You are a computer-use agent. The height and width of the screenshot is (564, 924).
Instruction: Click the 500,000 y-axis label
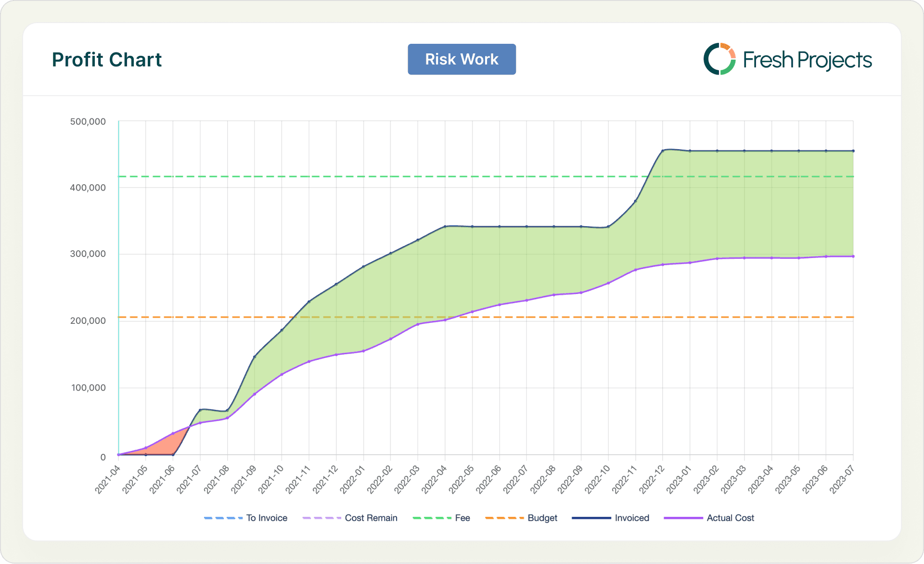pyautogui.click(x=88, y=122)
